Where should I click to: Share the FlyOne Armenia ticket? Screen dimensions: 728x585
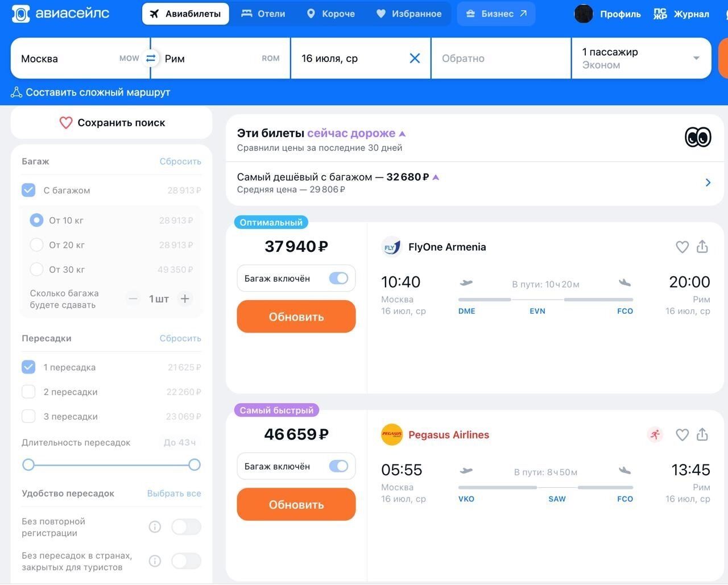click(x=702, y=246)
